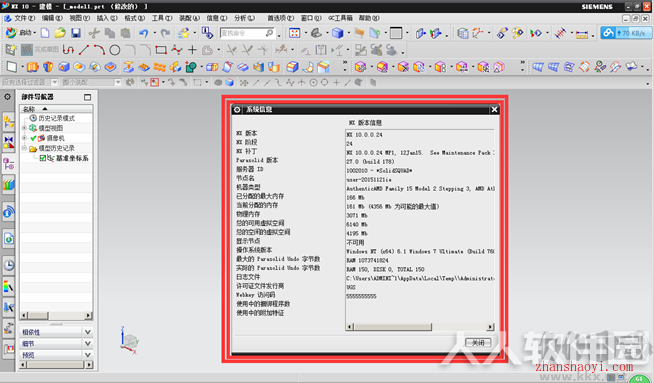The height and width of the screenshot is (383, 654).
Task: Click the Fit view icon
Action: (x=294, y=33)
